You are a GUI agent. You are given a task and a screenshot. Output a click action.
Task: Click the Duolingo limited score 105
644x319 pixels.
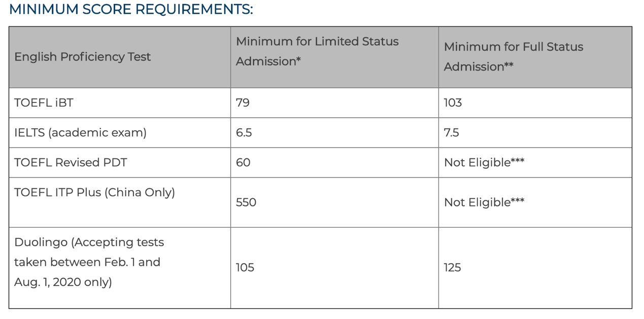(245, 267)
